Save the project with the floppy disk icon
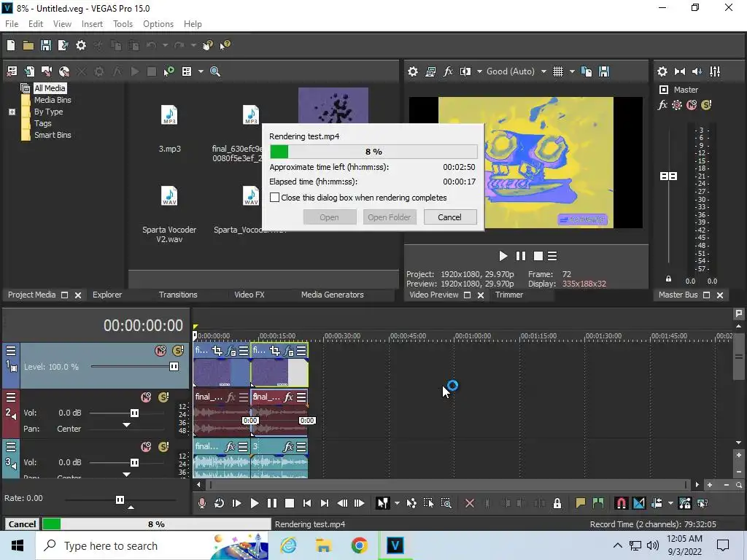 tap(46, 45)
